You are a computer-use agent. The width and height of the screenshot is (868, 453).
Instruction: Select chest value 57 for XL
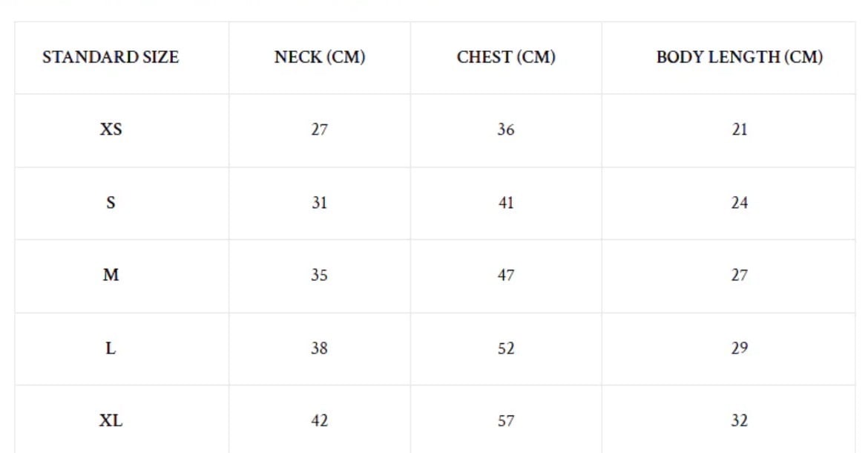pyautogui.click(x=506, y=420)
